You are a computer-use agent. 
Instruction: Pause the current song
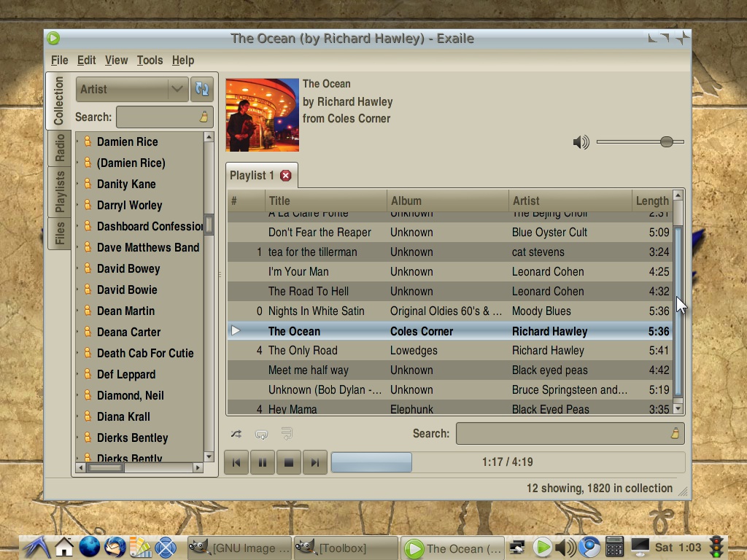pyautogui.click(x=263, y=462)
